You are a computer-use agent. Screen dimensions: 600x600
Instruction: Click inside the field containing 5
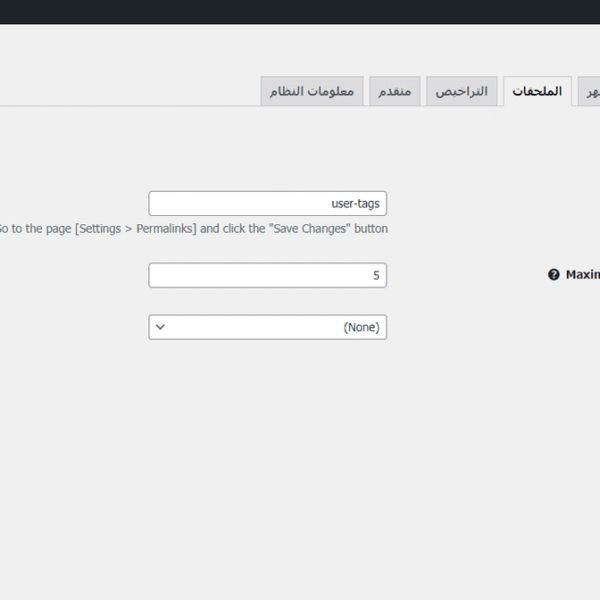(x=267, y=275)
